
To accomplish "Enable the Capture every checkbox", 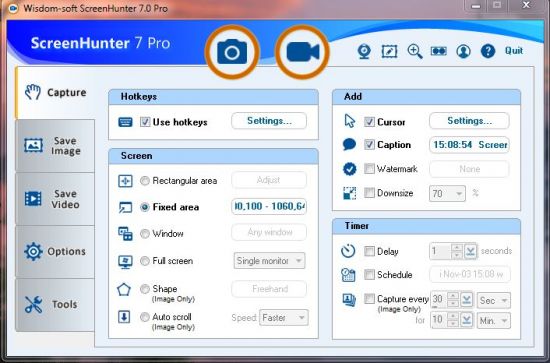I will coord(369,299).
